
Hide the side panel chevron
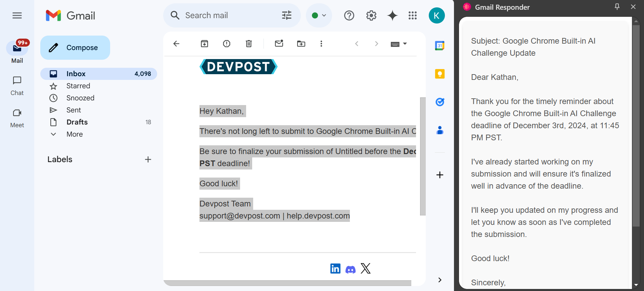coord(440,280)
